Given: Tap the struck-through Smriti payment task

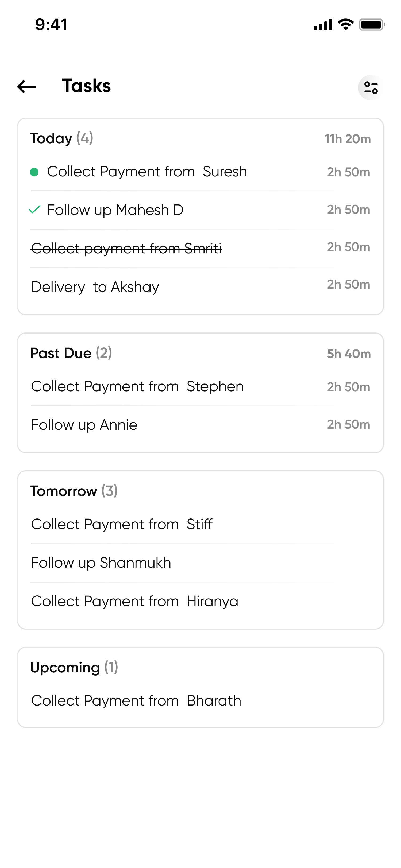Looking at the screenshot, I should tap(126, 248).
